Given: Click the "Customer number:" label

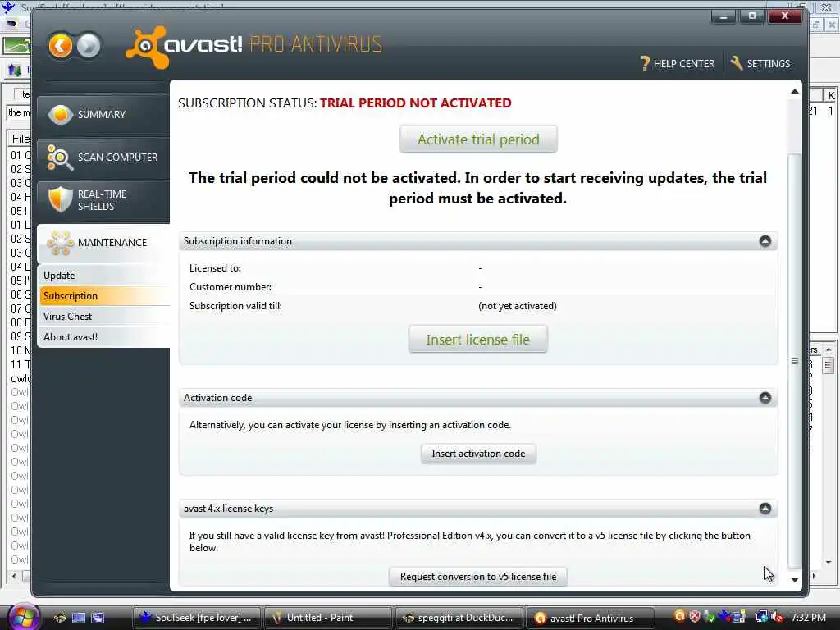Looking at the screenshot, I should coord(231,286).
